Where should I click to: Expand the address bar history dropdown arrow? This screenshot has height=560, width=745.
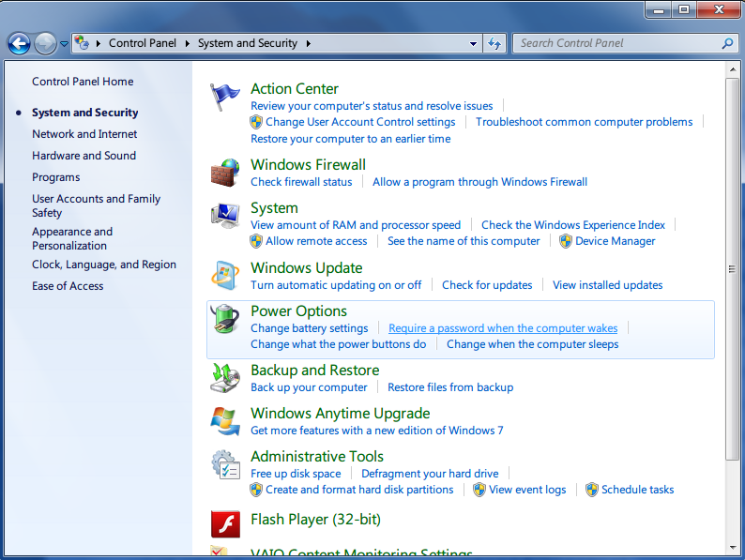point(474,43)
